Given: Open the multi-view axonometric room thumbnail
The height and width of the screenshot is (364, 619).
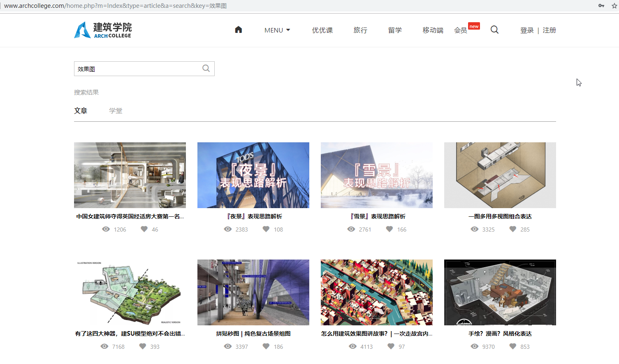Looking at the screenshot, I should [x=500, y=175].
